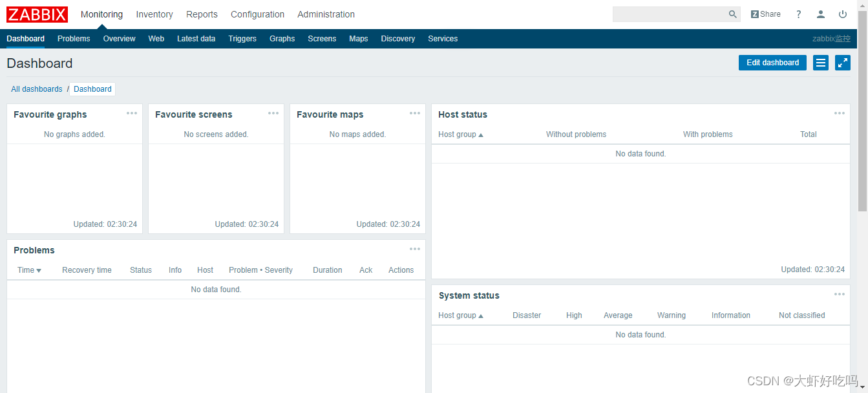Sort Problems by Time column

tap(30, 270)
